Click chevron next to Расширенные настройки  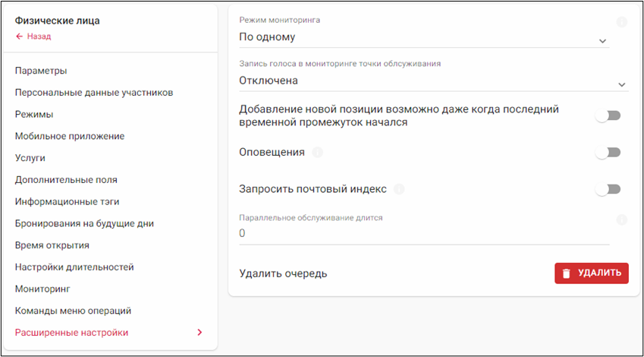tap(199, 333)
